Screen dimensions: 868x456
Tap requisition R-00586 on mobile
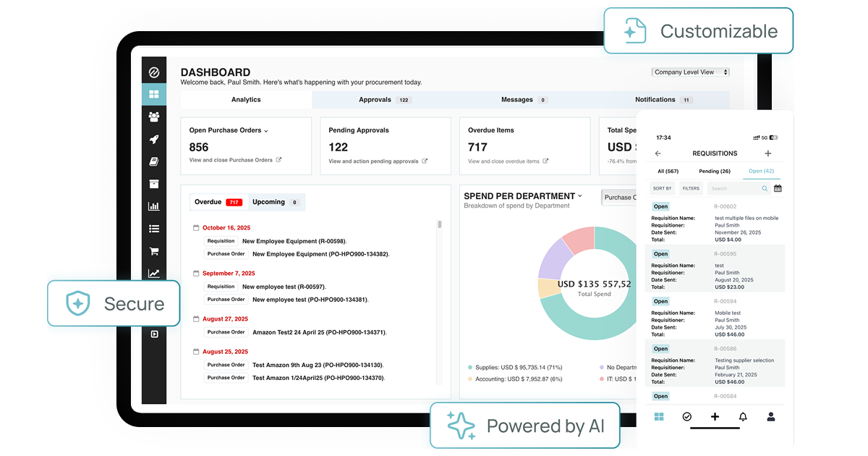pos(715,363)
